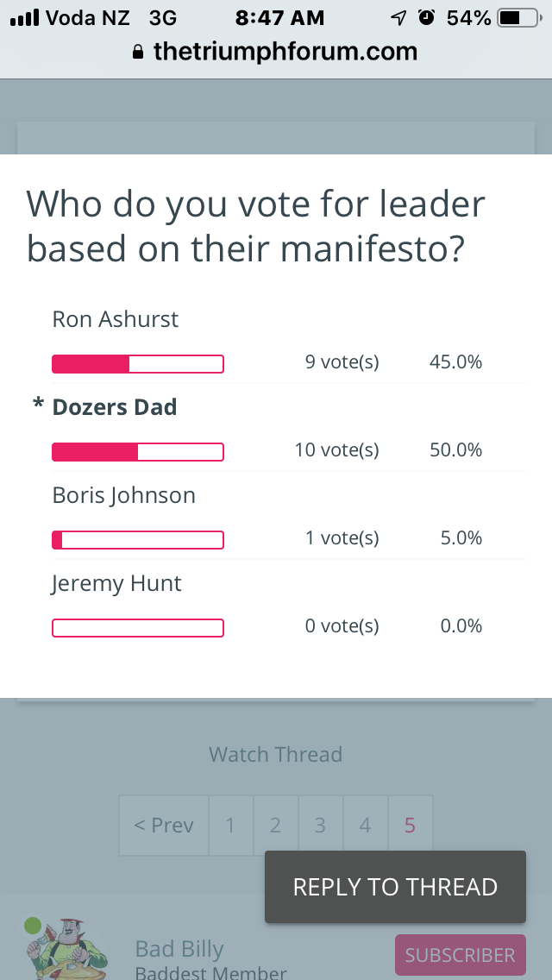The width and height of the screenshot is (552, 980).
Task: Open Bad Billy's profile name link
Action: [179, 949]
